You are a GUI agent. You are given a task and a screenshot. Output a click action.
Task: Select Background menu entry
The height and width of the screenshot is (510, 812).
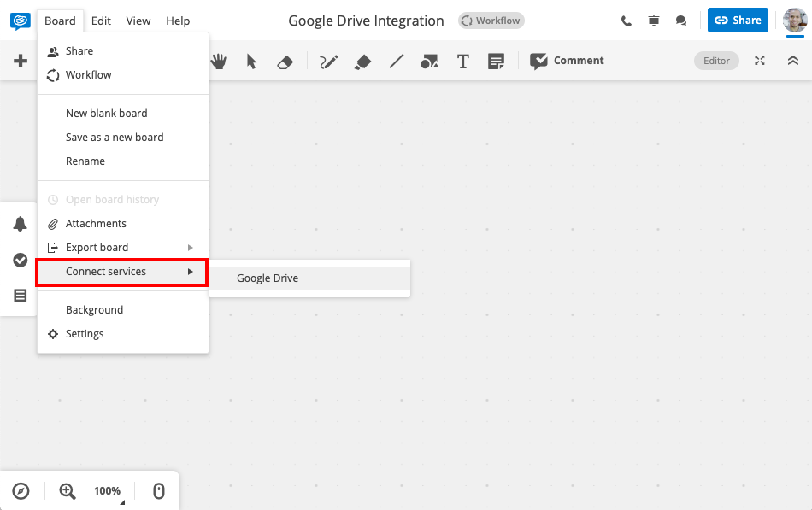click(x=123, y=309)
